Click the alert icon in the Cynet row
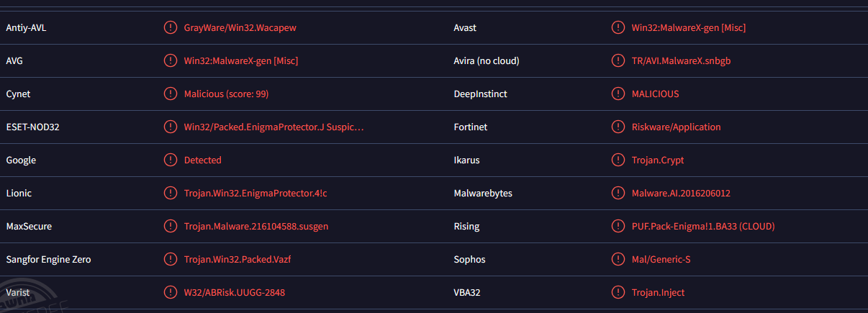 tap(170, 94)
